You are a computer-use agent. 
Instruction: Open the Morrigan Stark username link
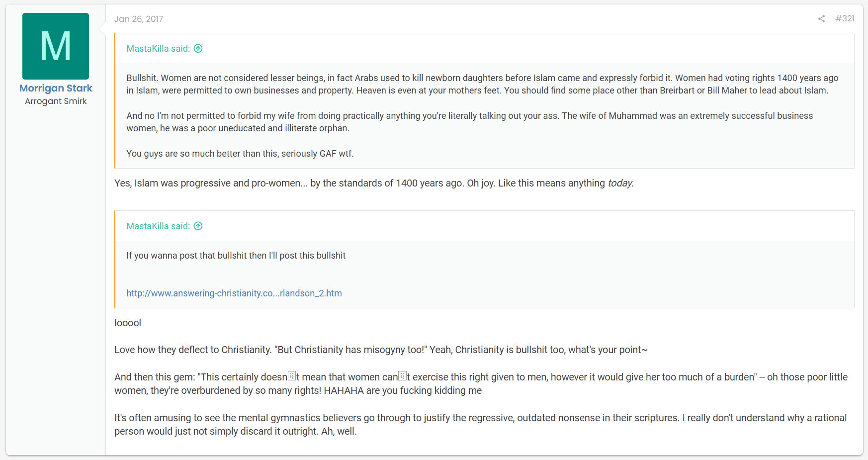click(x=56, y=88)
